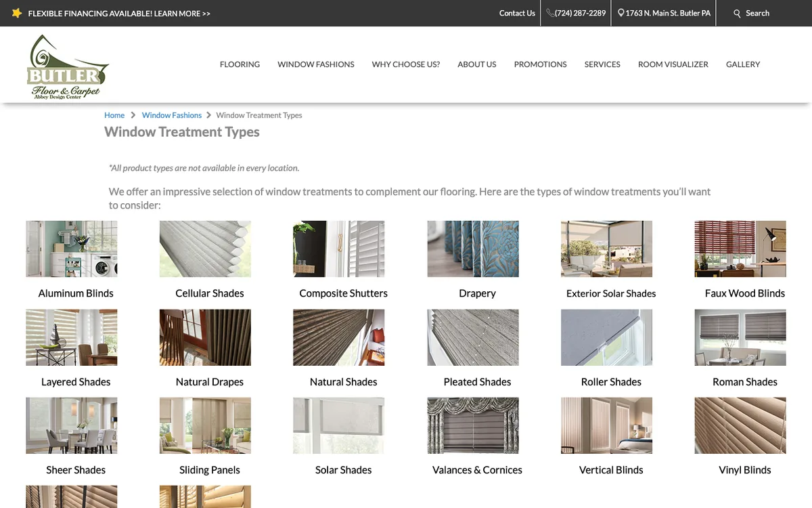Open the Flooring menu

(x=240, y=64)
